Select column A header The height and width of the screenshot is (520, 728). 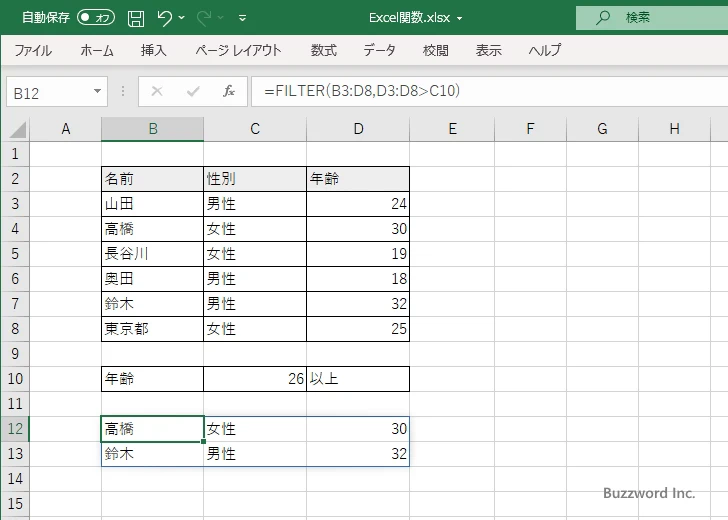tap(65, 129)
